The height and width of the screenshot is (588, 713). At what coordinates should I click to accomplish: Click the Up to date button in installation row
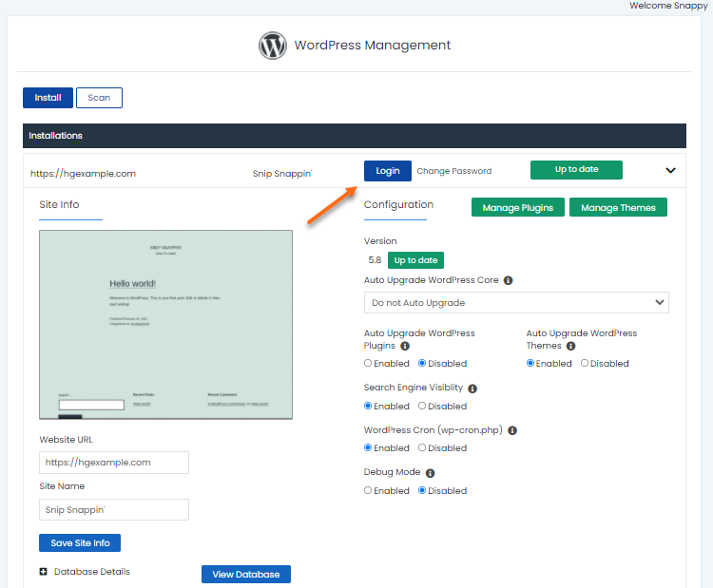[576, 169]
